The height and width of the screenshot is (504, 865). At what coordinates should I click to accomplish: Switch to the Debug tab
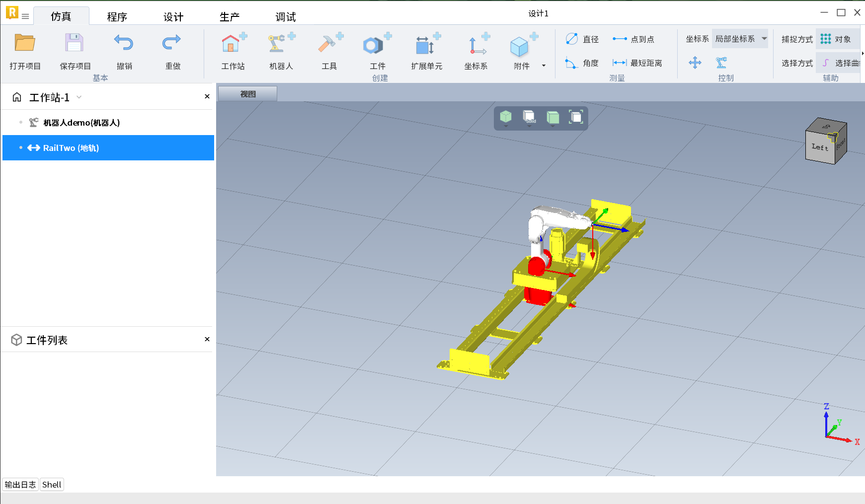pos(286,17)
